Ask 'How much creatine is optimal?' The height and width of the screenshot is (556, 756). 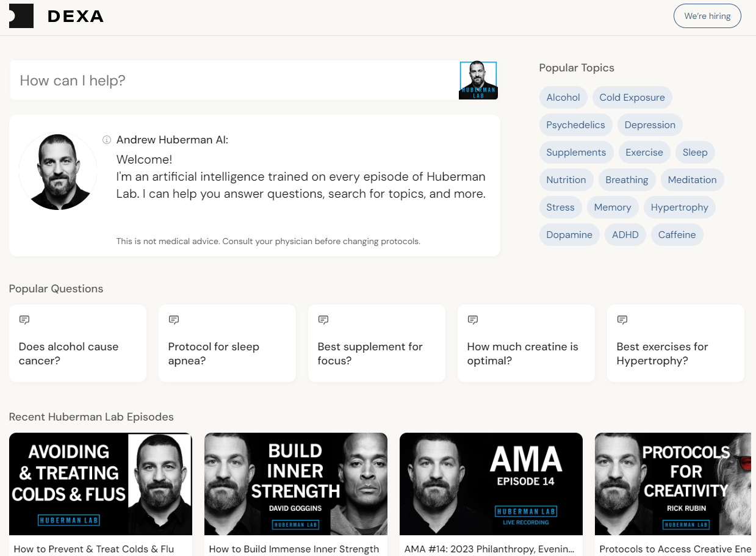click(526, 344)
